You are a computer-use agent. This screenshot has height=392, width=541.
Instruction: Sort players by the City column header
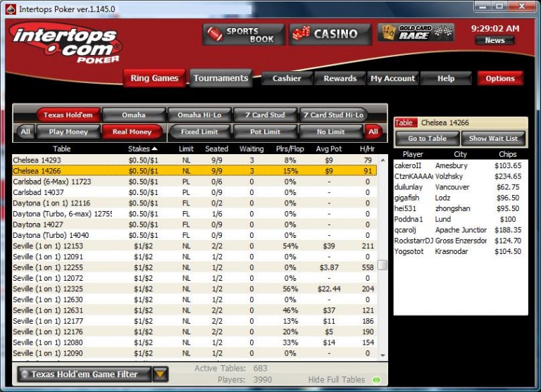(460, 154)
